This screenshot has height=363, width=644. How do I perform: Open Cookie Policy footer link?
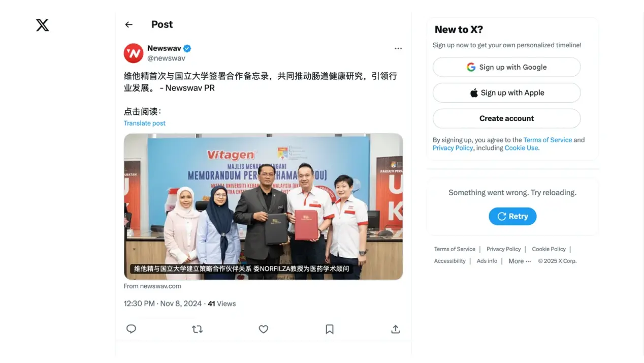coord(549,249)
